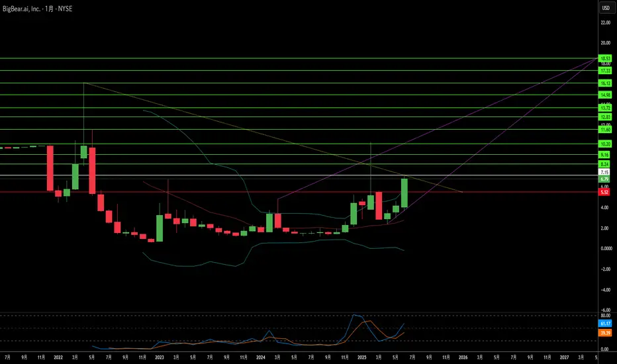The image size is (617, 364).
Task: Click the 16.12 horizontal line label
Action: click(605, 83)
